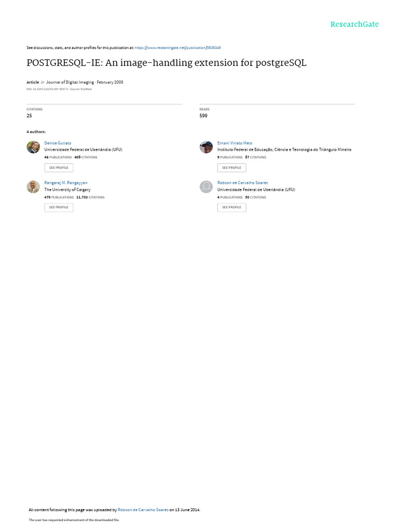
Task: Click the citations count 25
Action: (x=29, y=116)
